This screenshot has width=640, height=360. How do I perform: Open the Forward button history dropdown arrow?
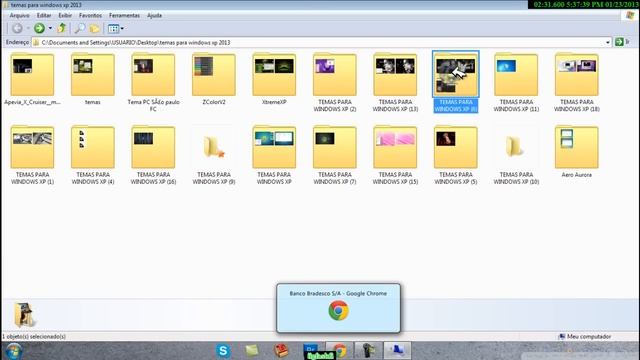pos(50,28)
